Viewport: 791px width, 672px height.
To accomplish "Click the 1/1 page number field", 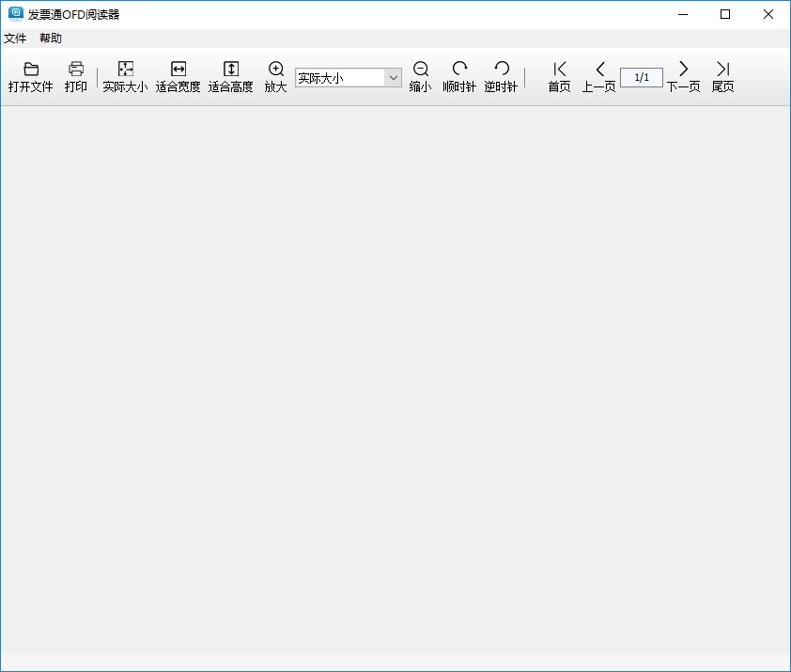I will coord(642,77).
